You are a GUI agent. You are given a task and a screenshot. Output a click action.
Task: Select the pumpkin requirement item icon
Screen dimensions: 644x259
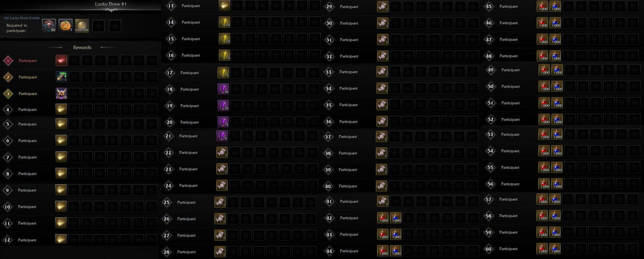tap(66, 26)
